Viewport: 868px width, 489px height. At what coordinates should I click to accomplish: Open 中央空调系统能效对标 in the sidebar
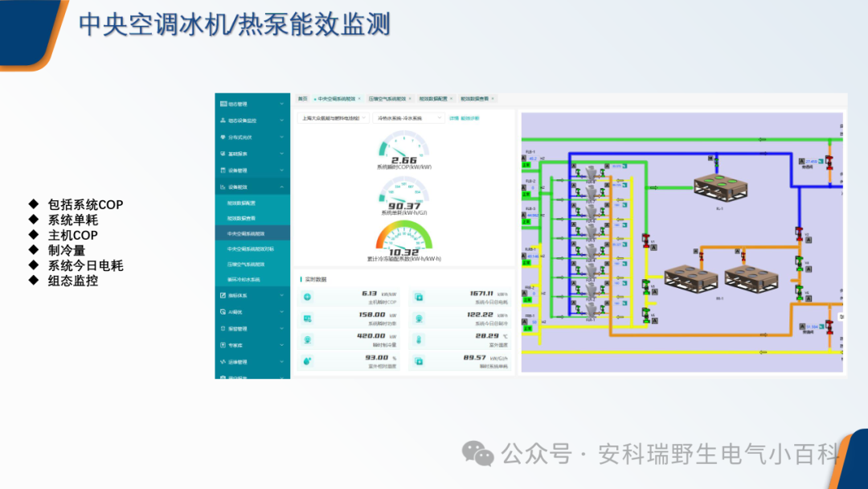click(251, 249)
